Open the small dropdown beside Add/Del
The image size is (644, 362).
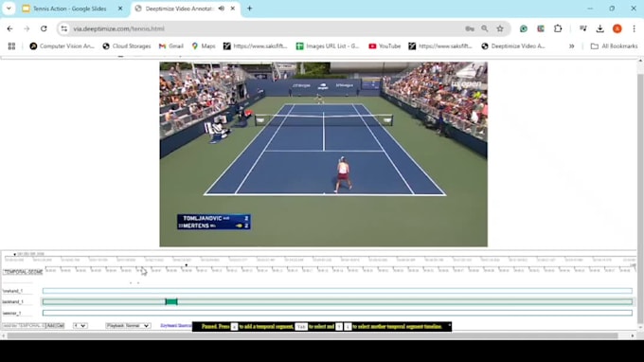pos(80,325)
